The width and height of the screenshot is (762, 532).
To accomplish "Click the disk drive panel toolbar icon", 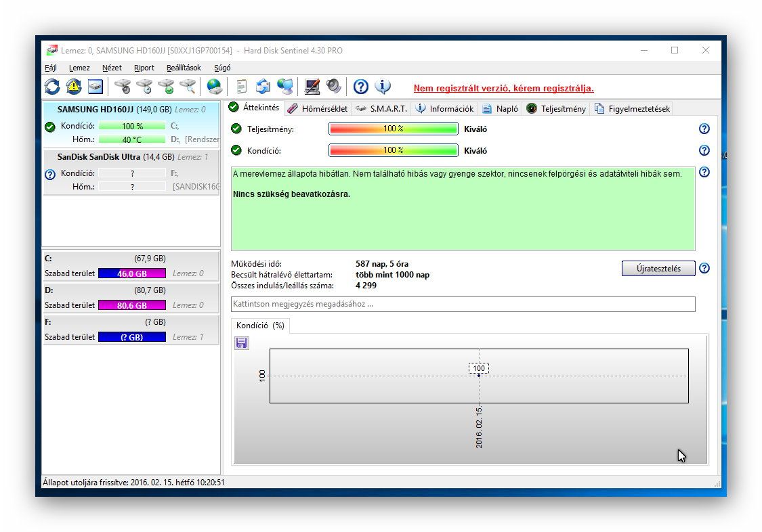I will click(x=96, y=87).
